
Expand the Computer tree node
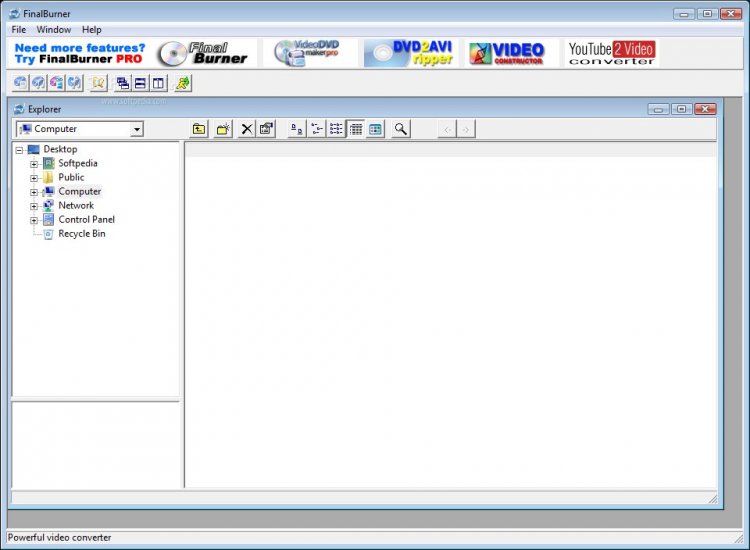tap(34, 192)
